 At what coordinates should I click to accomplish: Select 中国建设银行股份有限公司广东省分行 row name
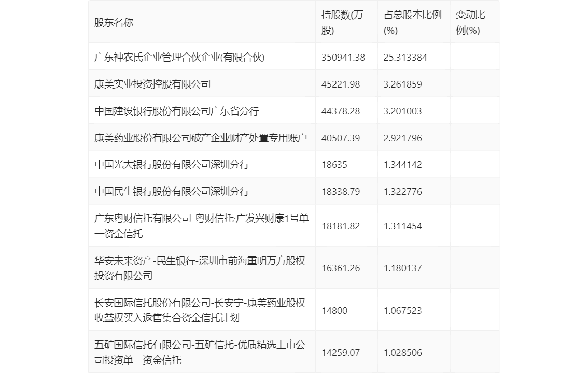177,111
